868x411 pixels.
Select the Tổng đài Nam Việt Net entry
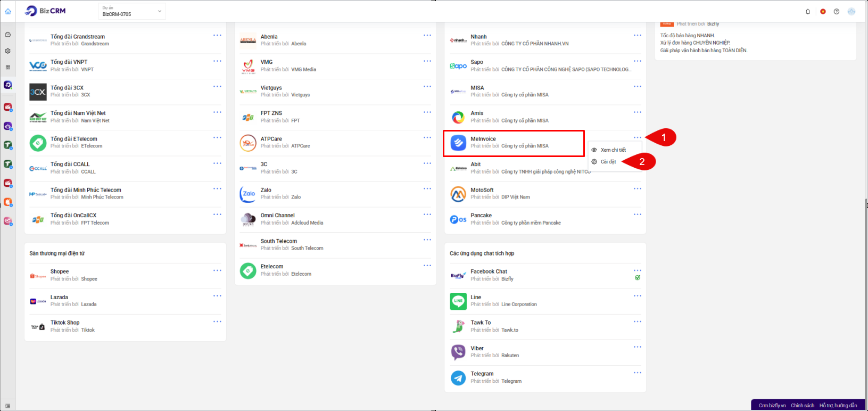[126, 117]
